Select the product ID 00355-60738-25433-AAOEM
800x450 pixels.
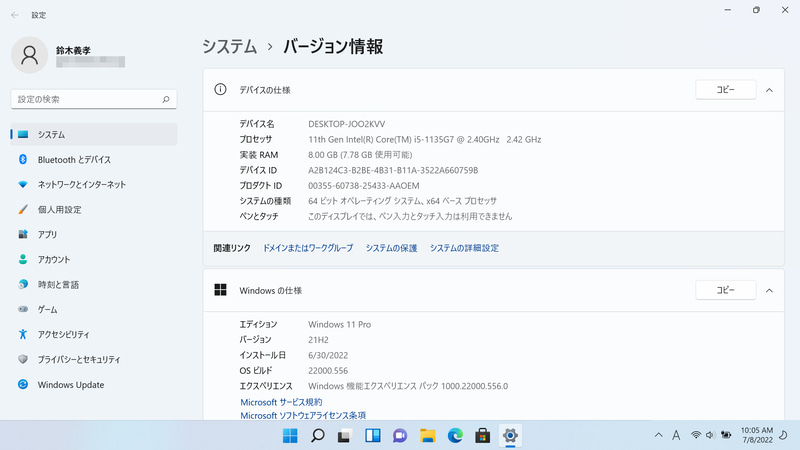pyautogui.click(x=364, y=186)
